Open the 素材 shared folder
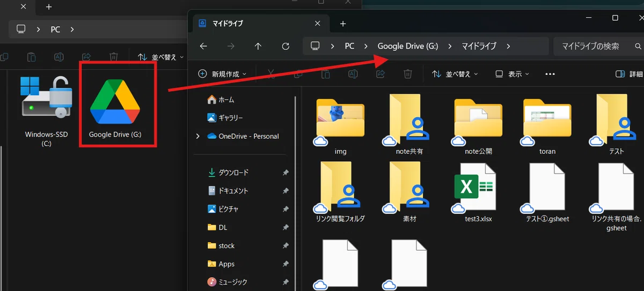This screenshot has width=644, height=291. point(409,192)
